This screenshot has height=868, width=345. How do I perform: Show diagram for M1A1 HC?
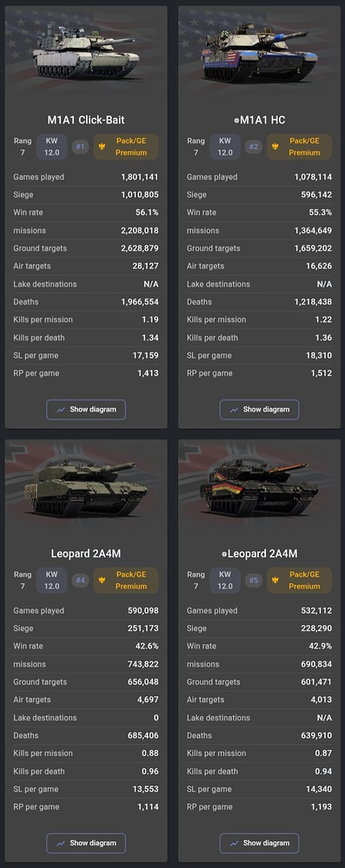pyautogui.click(x=259, y=410)
